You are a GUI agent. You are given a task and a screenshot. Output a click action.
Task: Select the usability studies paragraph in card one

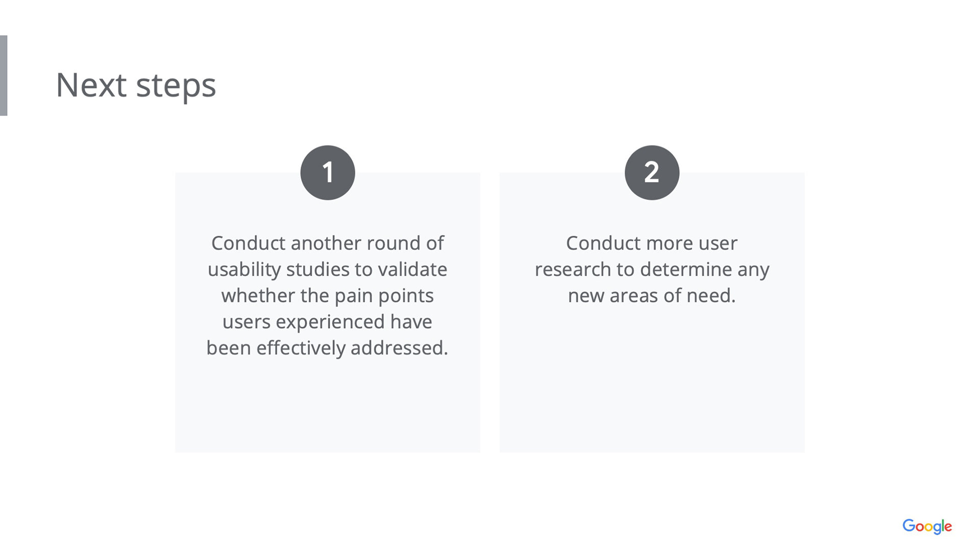pyautogui.click(x=327, y=295)
